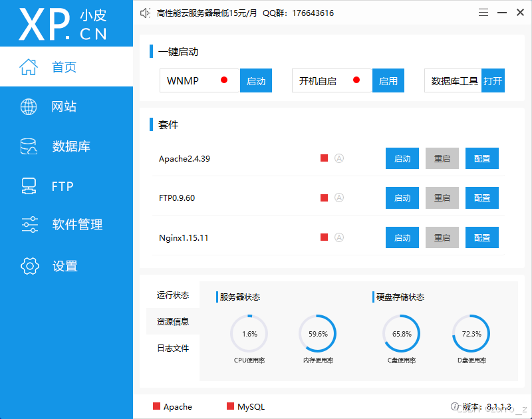Open the 设置 section
The width and height of the screenshot is (532, 419).
(x=65, y=266)
